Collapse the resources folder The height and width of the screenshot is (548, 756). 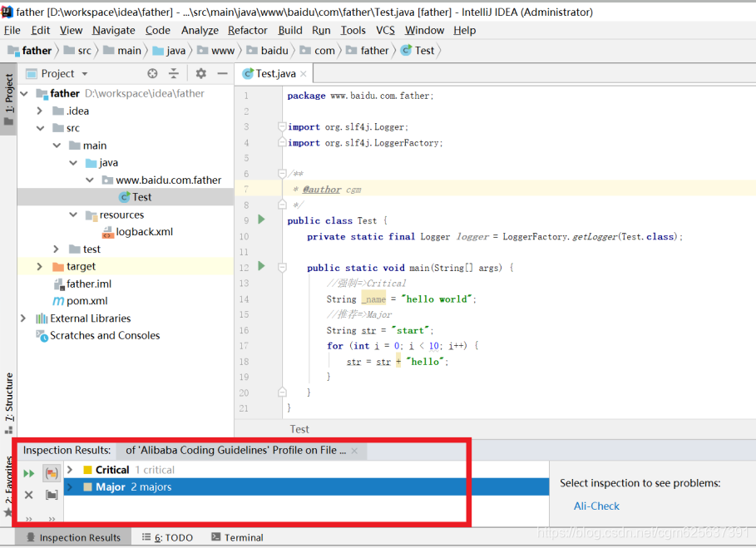coord(73,215)
